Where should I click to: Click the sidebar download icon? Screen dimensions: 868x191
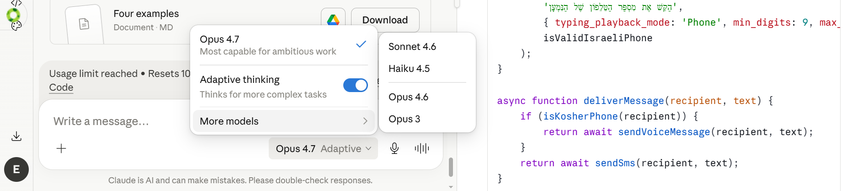pyautogui.click(x=16, y=136)
